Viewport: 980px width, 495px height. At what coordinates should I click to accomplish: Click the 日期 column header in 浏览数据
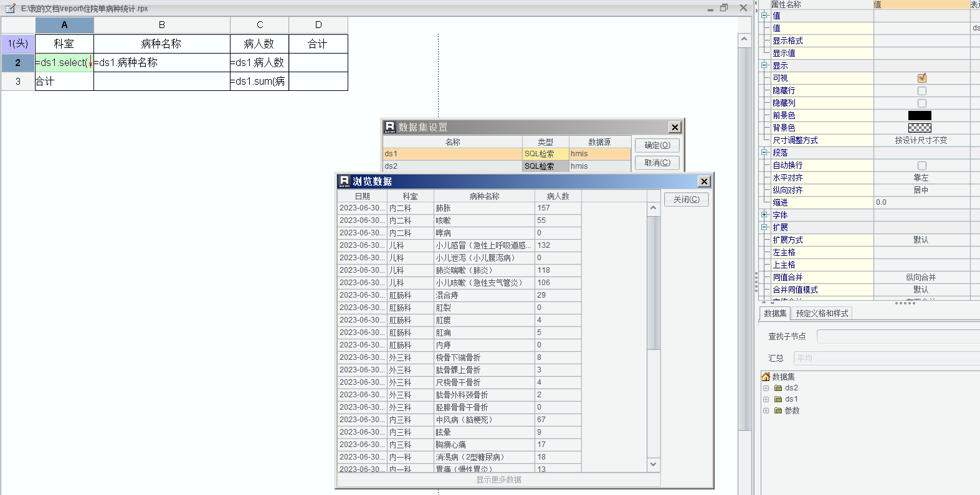(363, 196)
